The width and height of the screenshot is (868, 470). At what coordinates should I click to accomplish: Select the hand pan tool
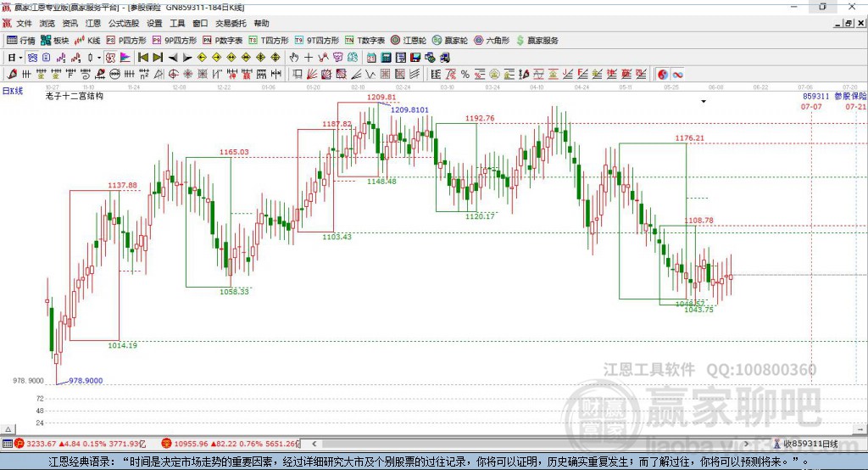294,58
